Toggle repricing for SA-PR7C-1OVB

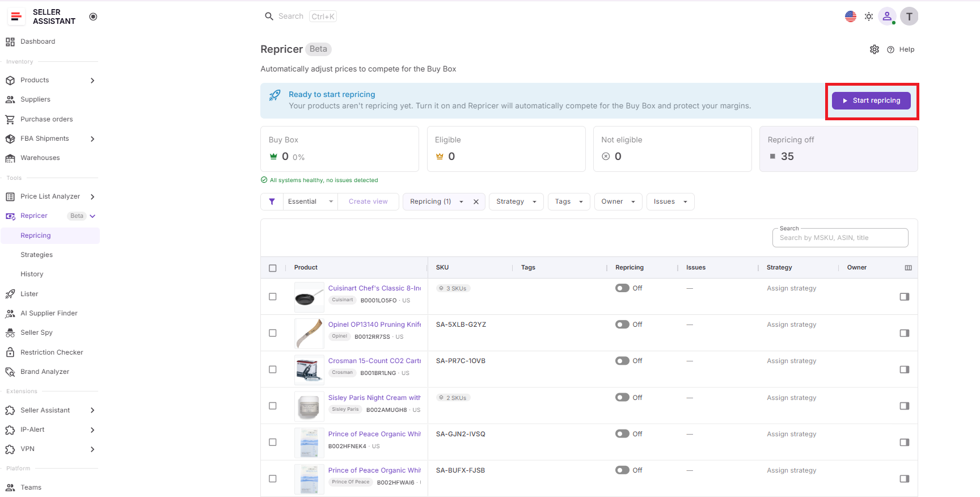622,361
